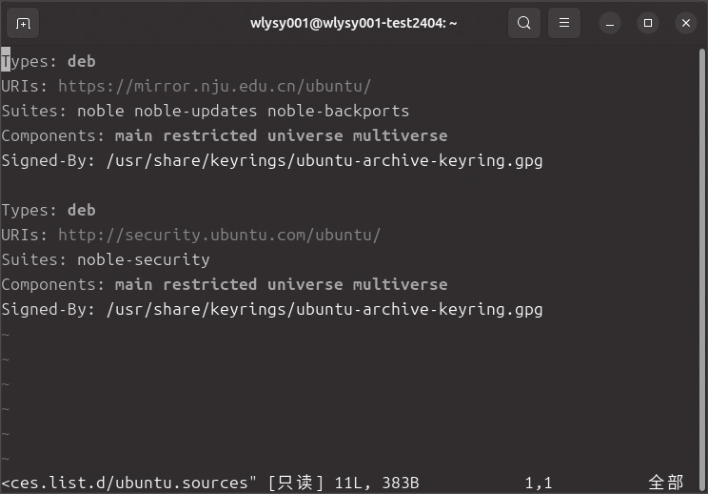Maximize the terminal window
Image resolution: width=708 pixels, height=494 pixels.
tap(648, 22)
